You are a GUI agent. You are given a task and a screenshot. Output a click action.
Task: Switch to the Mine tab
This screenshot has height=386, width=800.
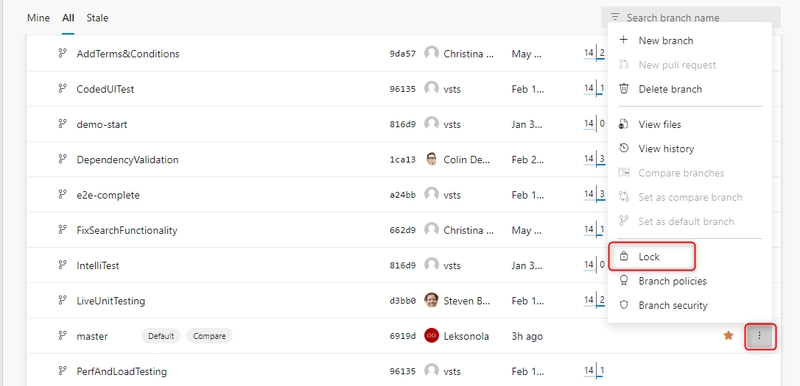38,18
